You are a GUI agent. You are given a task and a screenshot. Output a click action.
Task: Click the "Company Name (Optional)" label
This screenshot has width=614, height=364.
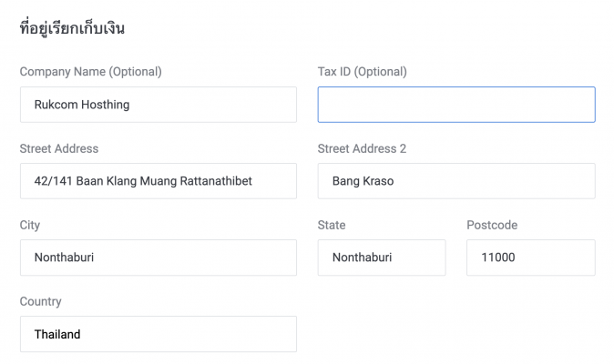click(x=90, y=72)
